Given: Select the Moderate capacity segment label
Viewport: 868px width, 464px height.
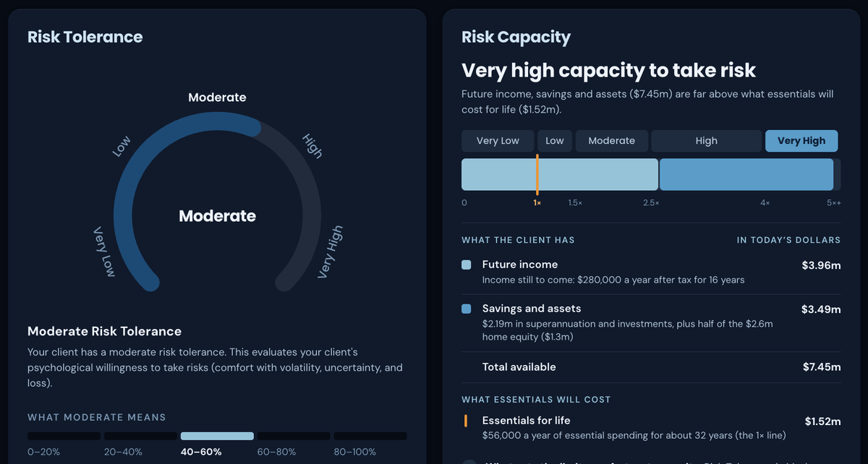Looking at the screenshot, I should click(x=611, y=141).
